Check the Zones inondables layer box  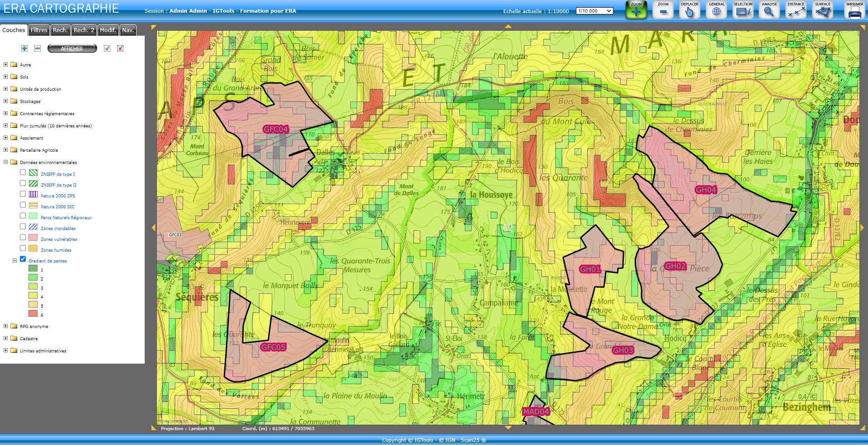coord(23,227)
